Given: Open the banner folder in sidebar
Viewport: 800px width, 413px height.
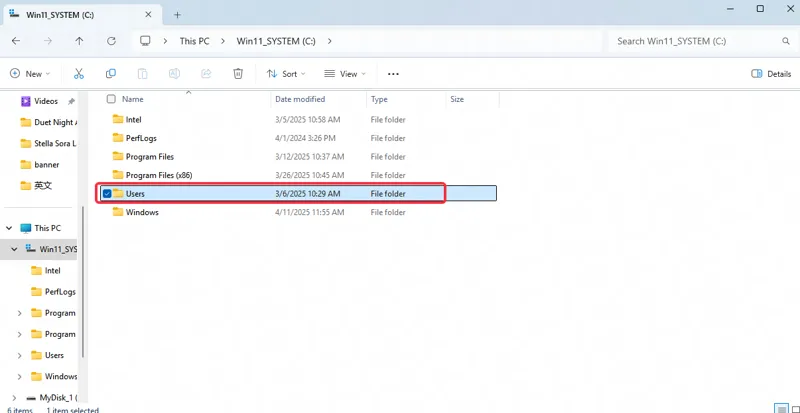Looking at the screenshot, I should pyautogui.click(x=40, y=165).
